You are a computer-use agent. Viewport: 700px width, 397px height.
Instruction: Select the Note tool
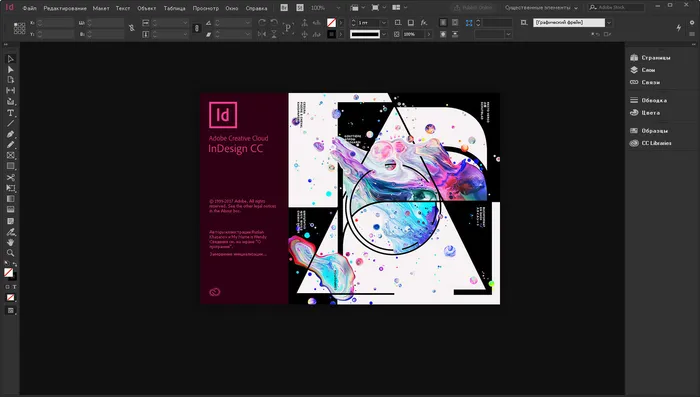[x=10, y=221]
